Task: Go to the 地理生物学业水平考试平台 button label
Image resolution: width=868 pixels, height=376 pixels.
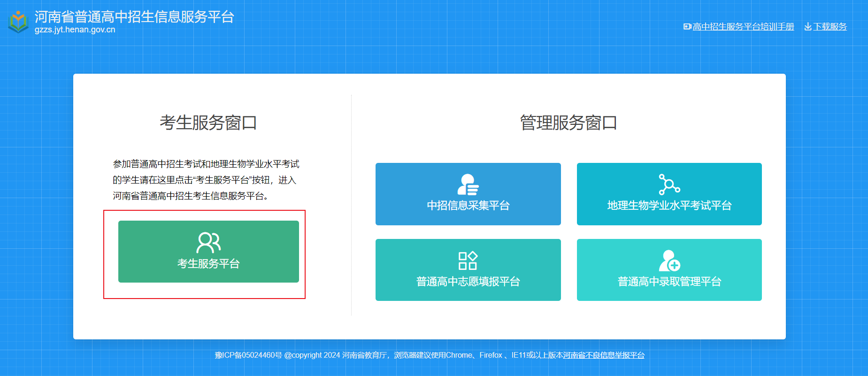Action: coord(669,206)
